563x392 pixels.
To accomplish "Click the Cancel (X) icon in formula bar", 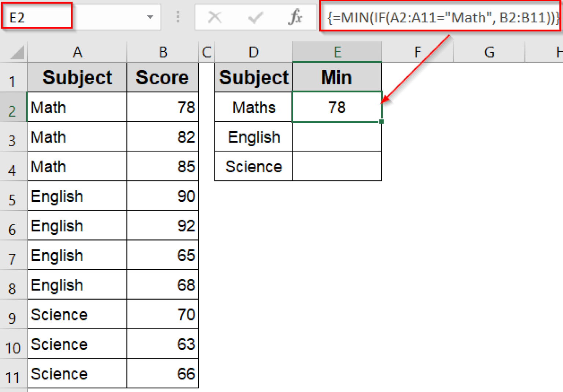I will click(x=215, y=17).
